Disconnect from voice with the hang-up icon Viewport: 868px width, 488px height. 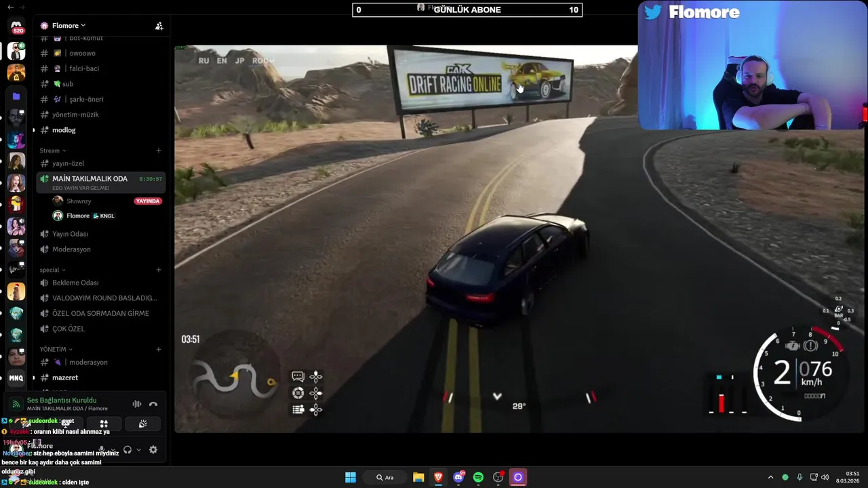point(153,404)
